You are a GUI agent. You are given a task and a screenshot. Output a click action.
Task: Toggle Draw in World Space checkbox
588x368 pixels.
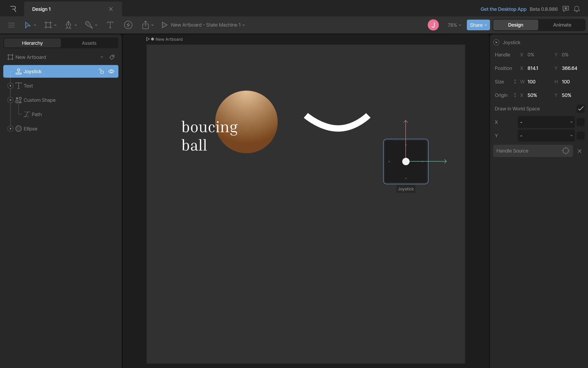pos(580,109)
